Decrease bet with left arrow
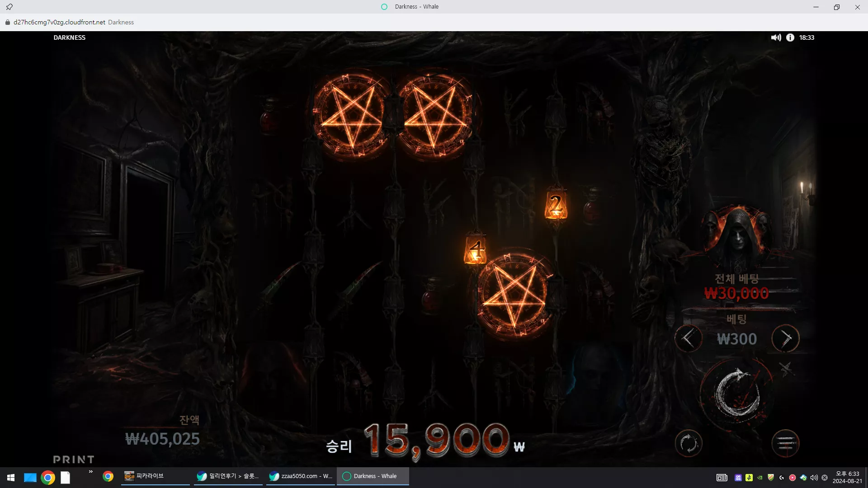The height and width of the screenshot is (488, 868). [688, 338]
